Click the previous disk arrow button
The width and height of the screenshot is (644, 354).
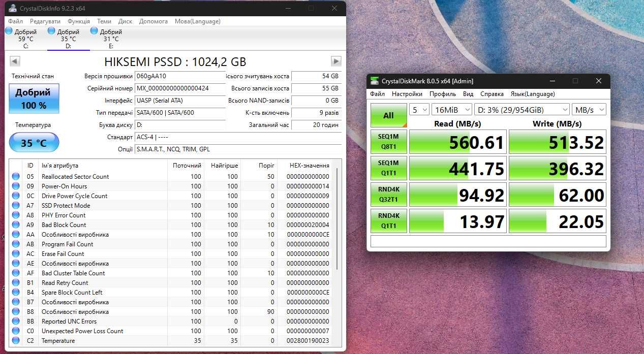tap(15, 61)
